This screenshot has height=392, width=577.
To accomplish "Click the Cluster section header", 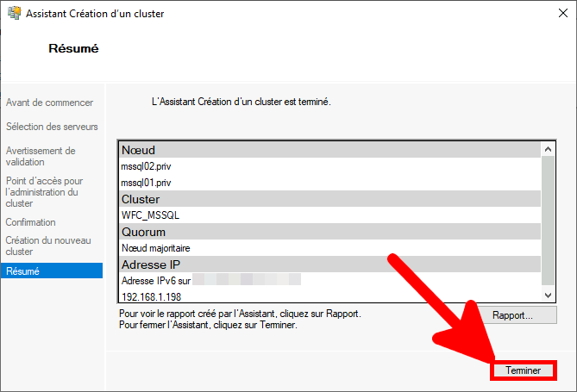I will tap(330, 199).
